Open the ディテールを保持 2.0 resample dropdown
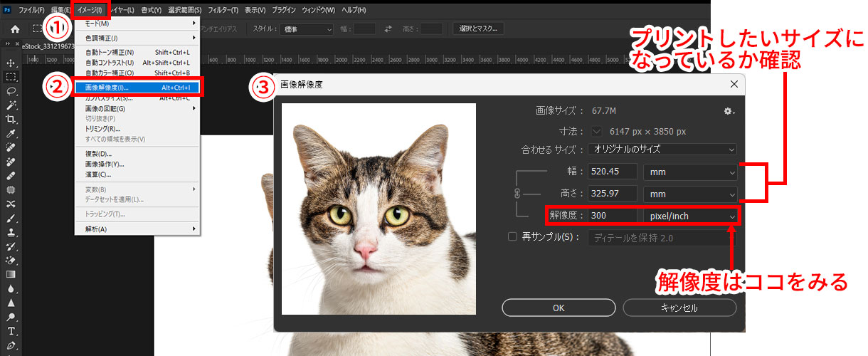868x356 pixels. [x=662, y=238]
